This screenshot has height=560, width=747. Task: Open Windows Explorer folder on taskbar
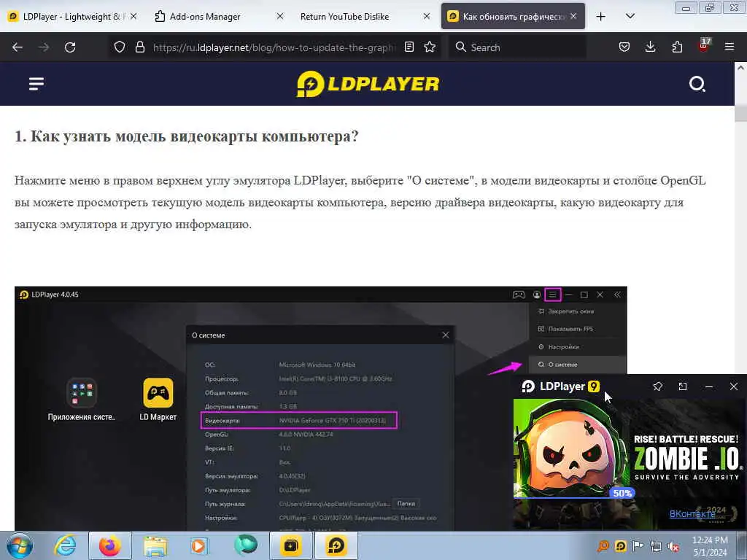155,545
